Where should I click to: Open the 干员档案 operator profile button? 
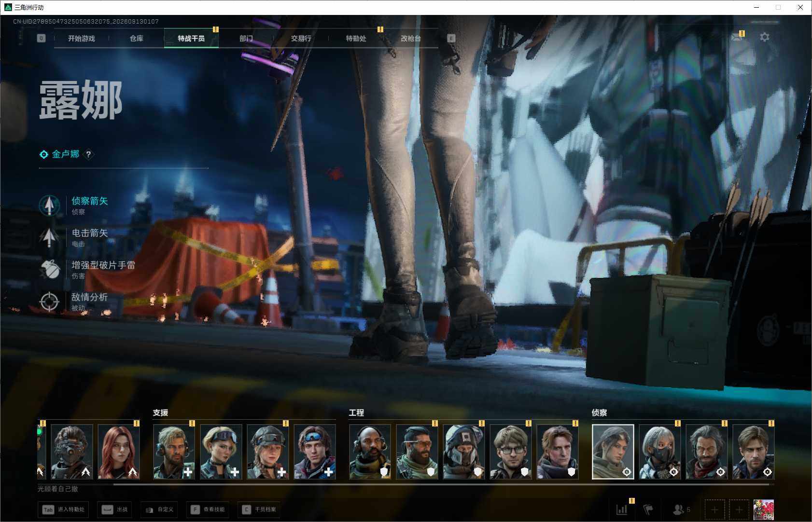click(x=259, y=509)
